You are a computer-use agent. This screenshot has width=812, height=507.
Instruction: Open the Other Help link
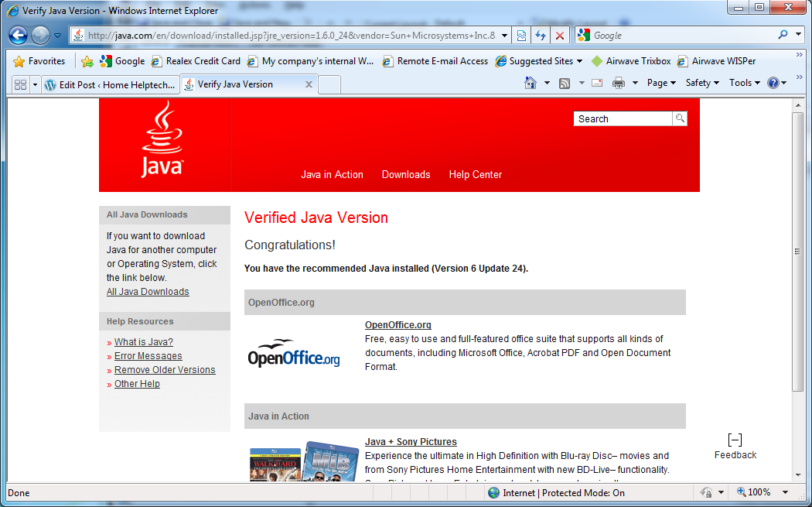click(137, 384)
